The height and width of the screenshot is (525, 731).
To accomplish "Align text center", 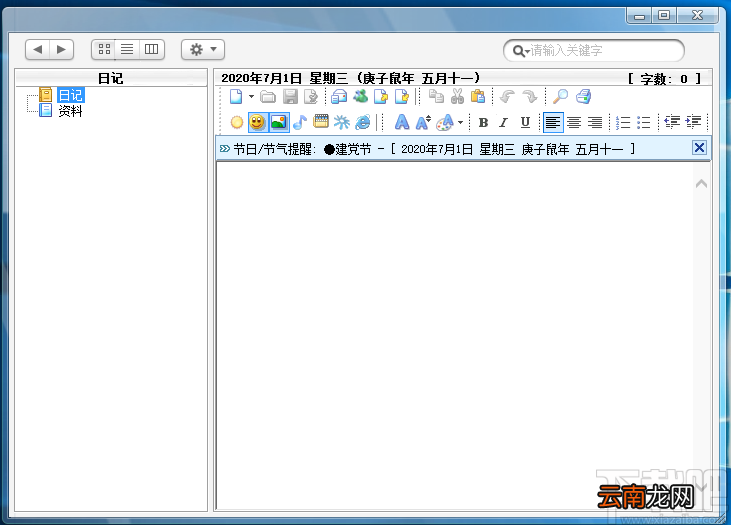I will coord(574,123).
